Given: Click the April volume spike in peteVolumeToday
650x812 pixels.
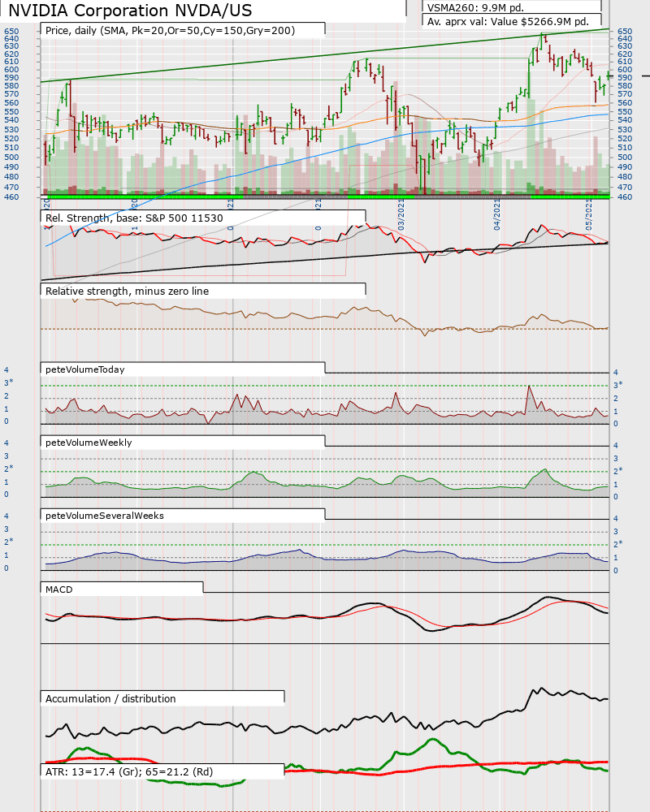Looking at the screenshot, I should click(529, 387).
